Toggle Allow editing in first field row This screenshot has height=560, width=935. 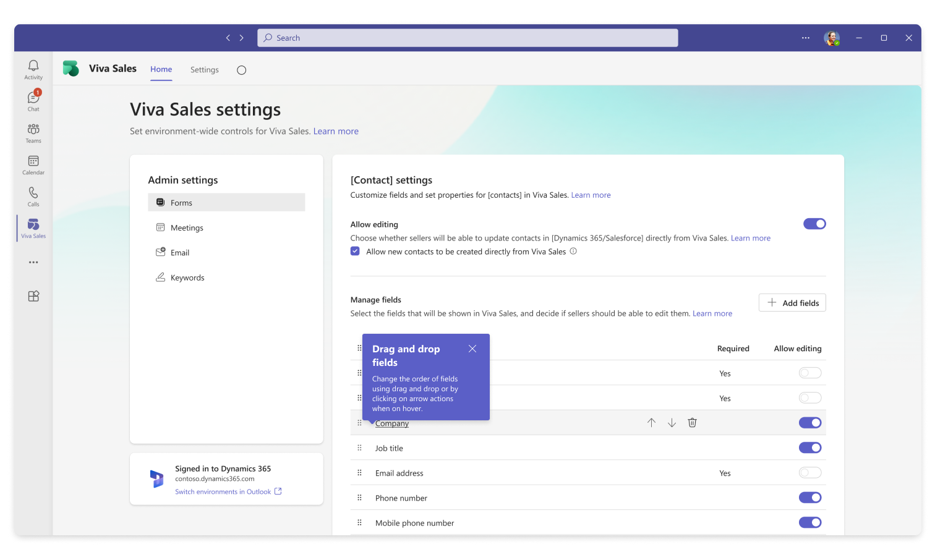pyautogui.click(x=810, y=373)
